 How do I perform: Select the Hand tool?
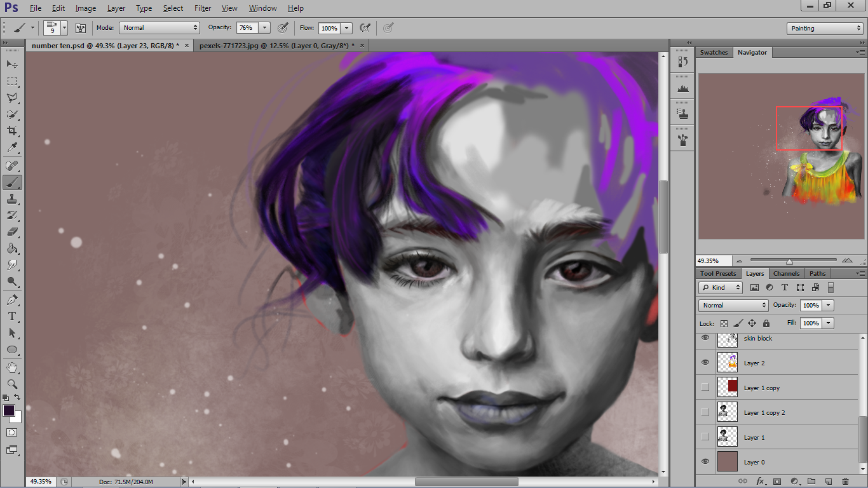[x=12, y=368]
